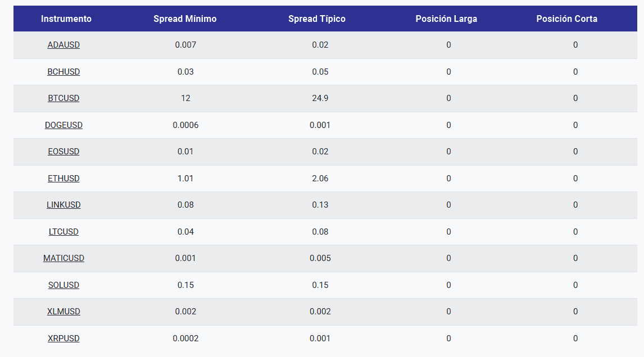Open the LINKUSD instrument link
Screen dimensions: 644x357
pos(64,205)
